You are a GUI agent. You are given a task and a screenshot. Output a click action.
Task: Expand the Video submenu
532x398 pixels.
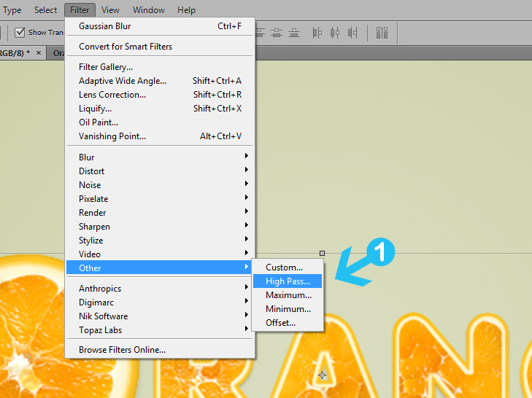point(160,254)
